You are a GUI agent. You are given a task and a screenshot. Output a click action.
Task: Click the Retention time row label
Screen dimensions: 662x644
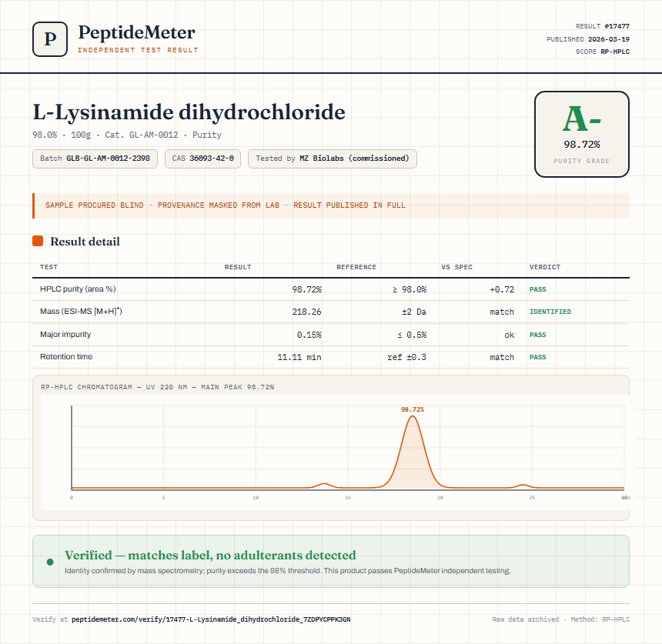coord(66,356)
